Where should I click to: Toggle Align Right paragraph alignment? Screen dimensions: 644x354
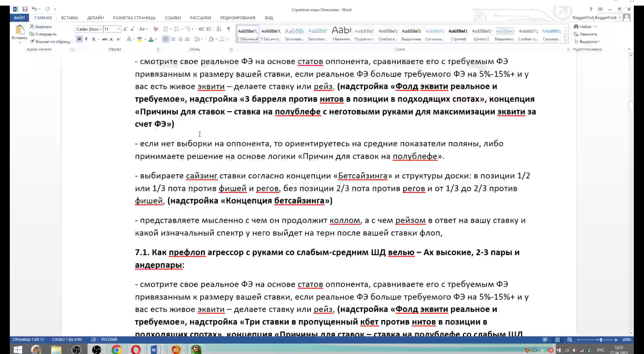point(180,39)
